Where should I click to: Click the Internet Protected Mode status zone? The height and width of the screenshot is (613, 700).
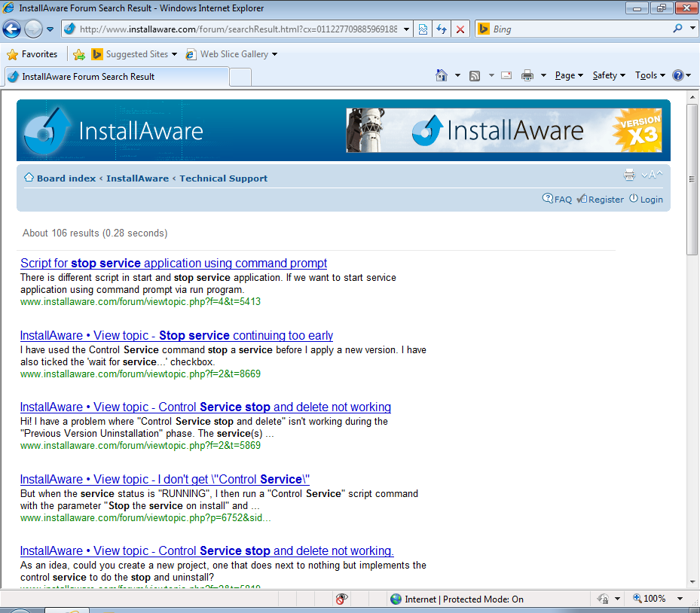(x=457, y=599)
